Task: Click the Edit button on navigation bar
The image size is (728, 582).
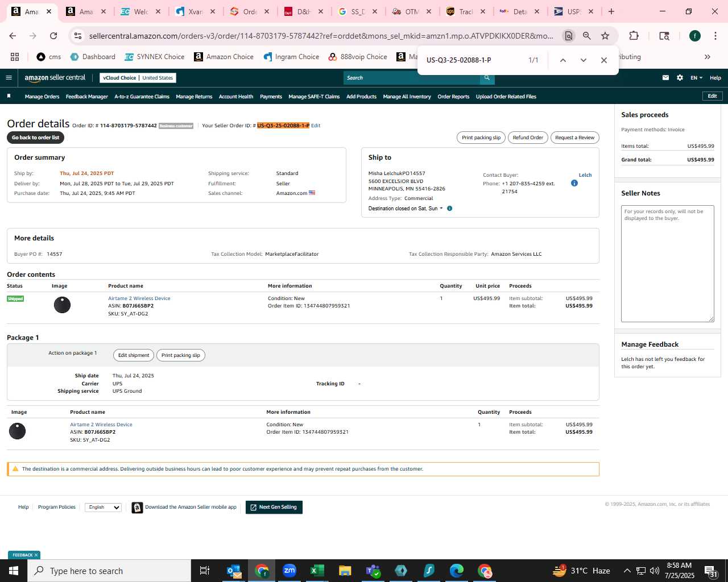Action: point(712,96)
